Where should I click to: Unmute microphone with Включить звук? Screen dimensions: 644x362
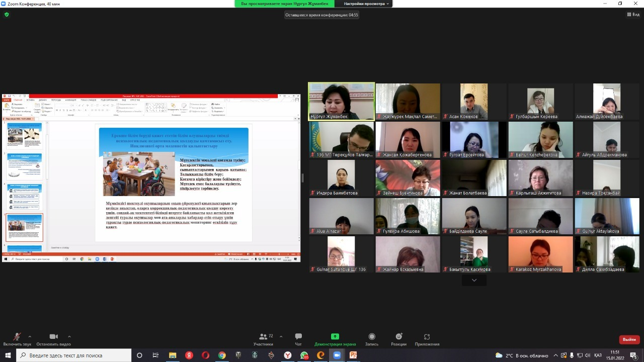[17, 339]
